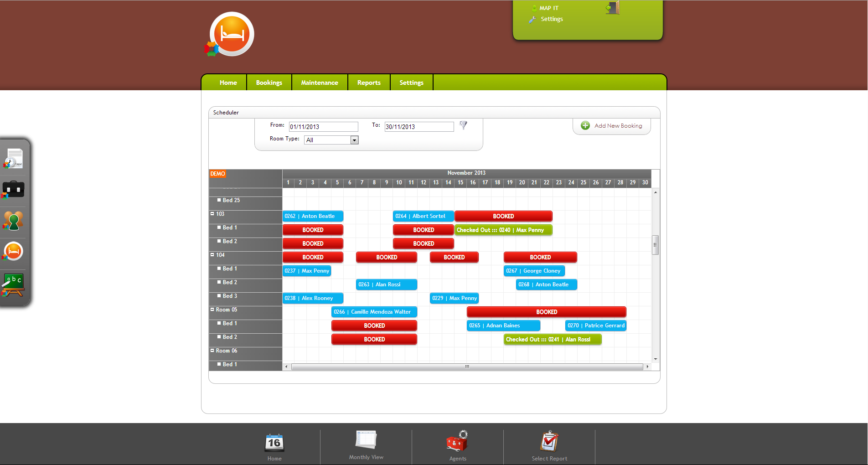Click the Settings link in green panel

pyautogui.click(x=552, y=19)
